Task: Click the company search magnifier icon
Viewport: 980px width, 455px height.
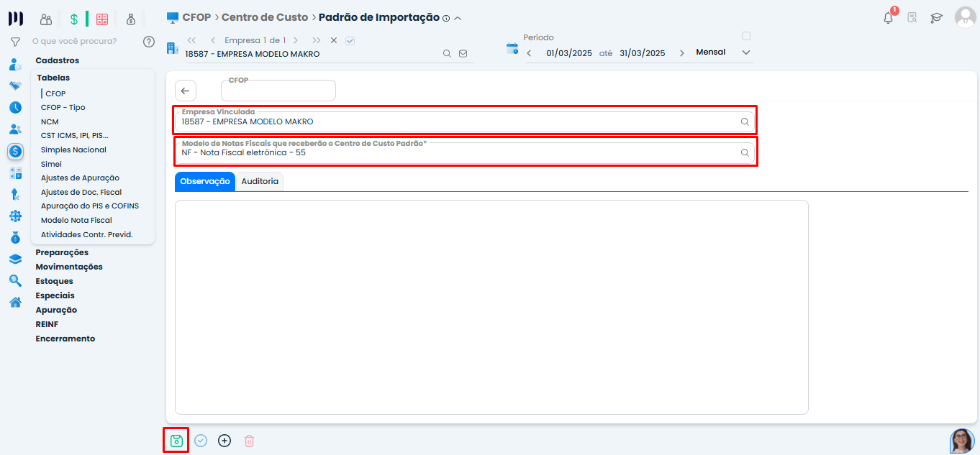Action: 447,53
